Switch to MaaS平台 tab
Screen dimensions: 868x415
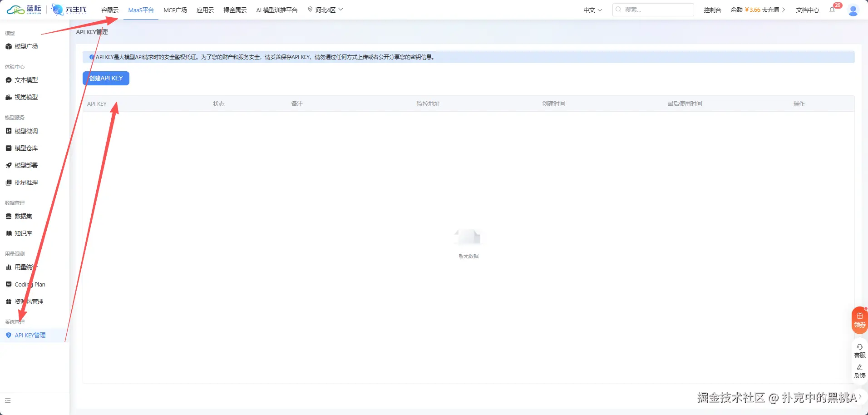[141, 10]
